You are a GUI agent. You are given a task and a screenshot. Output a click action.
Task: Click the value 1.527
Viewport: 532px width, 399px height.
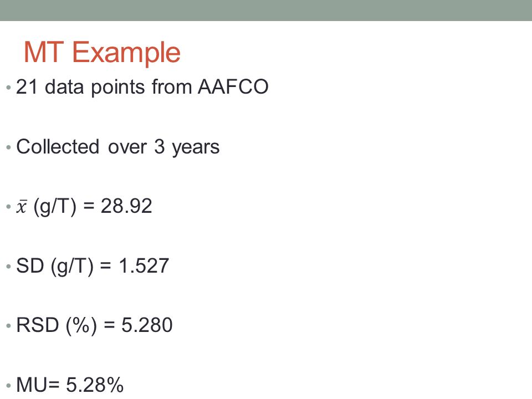[x=144, y=265]
